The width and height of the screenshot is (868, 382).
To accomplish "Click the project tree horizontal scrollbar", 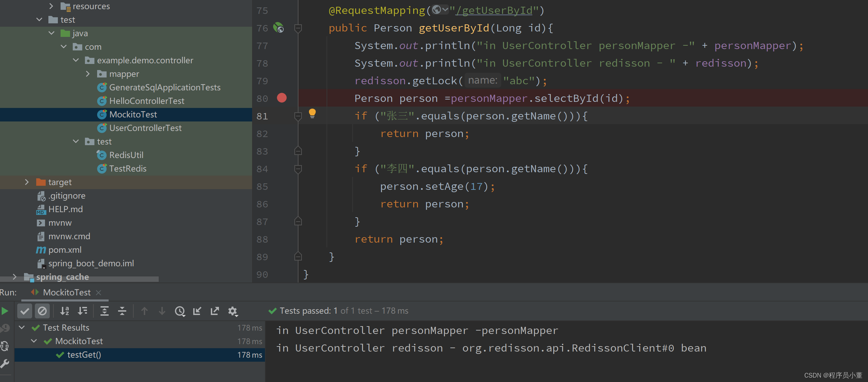I will tap(79, 279).
